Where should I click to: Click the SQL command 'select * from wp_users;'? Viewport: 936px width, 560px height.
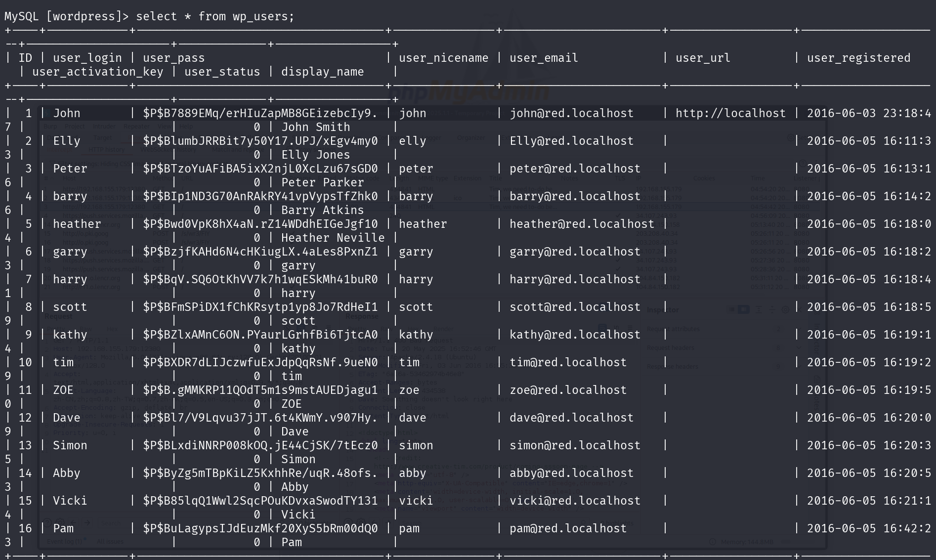[215, 16]
